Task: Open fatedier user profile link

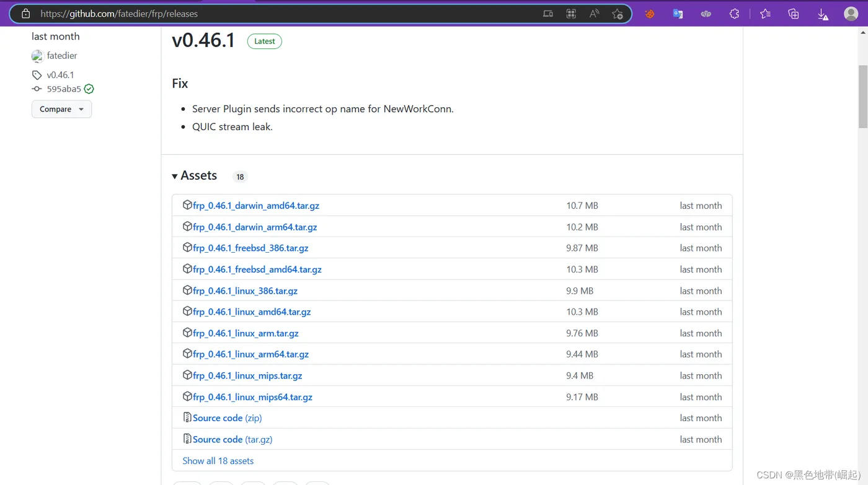Action: [x=62, y=56]
